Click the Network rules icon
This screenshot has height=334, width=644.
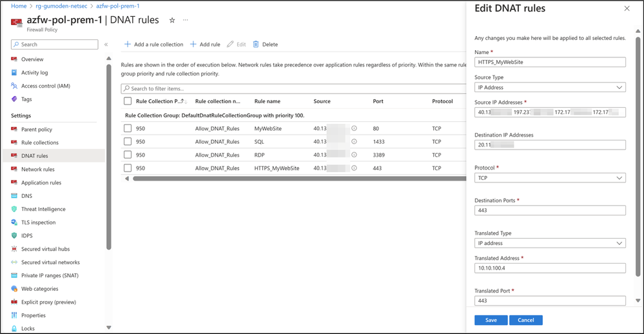[x=14, y=170]
